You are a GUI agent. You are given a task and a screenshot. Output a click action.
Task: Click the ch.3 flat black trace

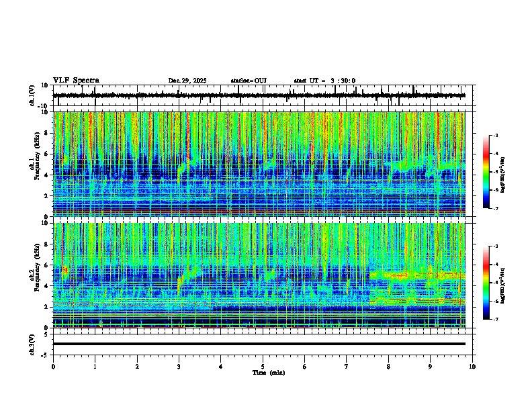pyautogui.click(x=259, y=344)
